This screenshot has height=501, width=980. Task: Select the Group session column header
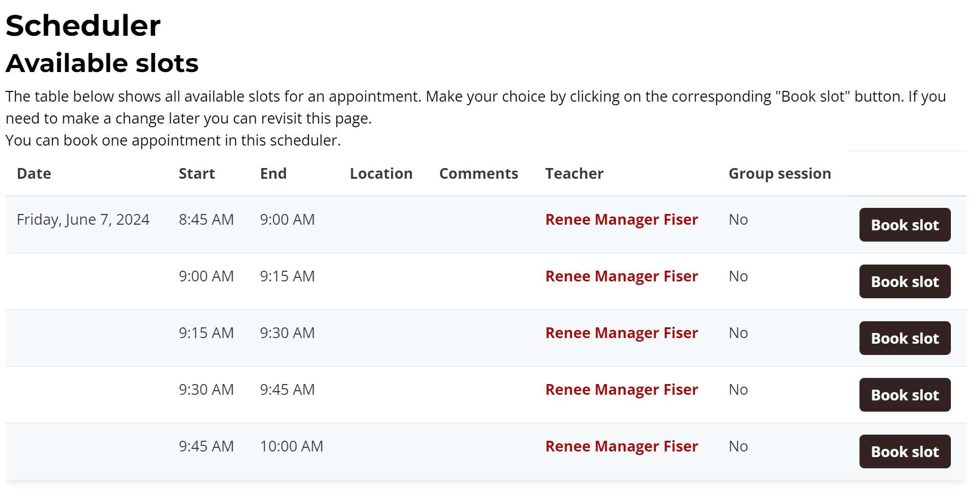[780, 174]
